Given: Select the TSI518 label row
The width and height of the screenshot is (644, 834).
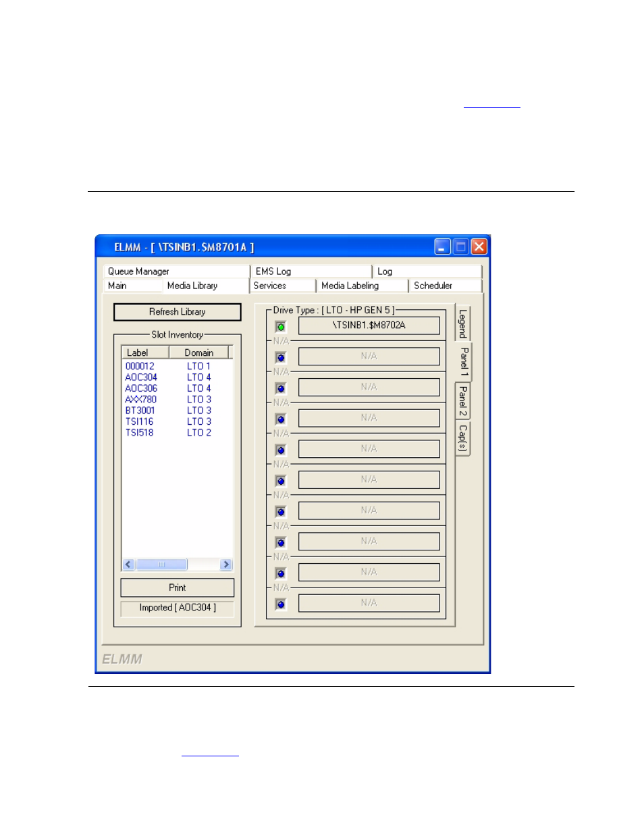Looking at the screenshot, I should (139, 433).
